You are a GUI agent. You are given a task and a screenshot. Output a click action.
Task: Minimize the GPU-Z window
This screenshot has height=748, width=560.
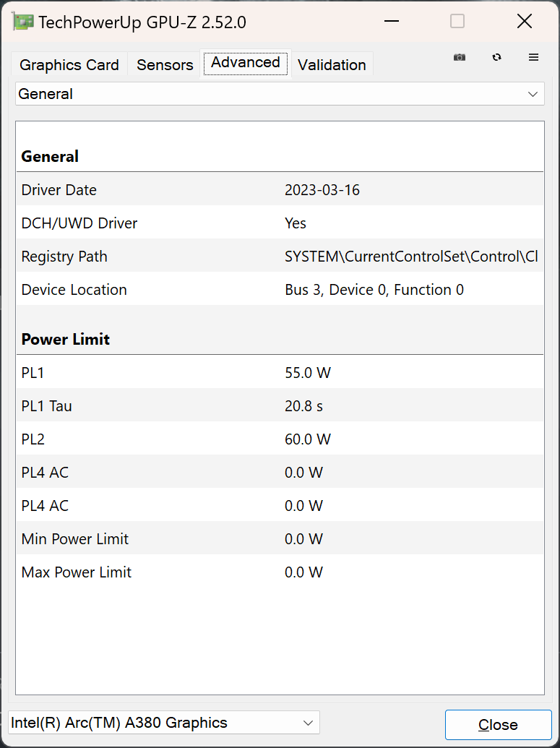pyautogui.click(x=392, y=22)
